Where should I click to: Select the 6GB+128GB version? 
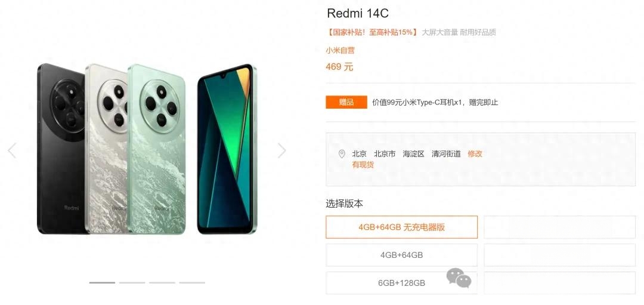coord(402,283)
